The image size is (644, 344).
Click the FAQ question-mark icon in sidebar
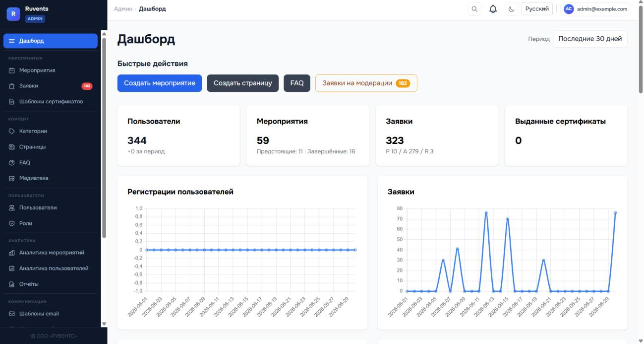[12, 163]
